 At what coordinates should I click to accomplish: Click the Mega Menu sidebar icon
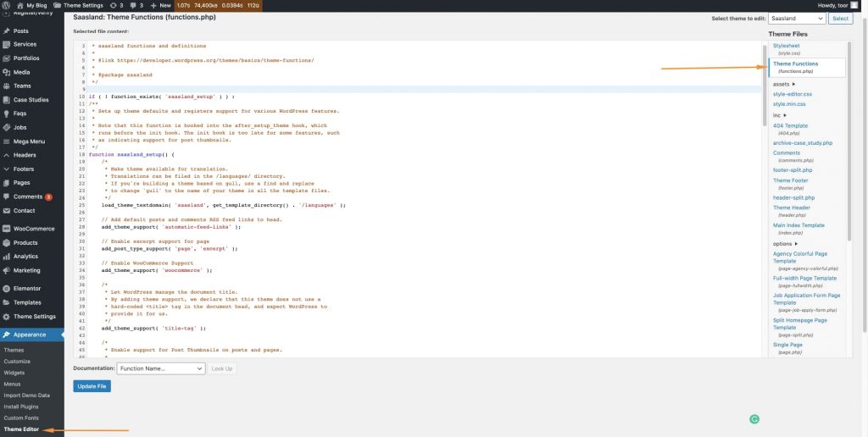tap(7, 141)
